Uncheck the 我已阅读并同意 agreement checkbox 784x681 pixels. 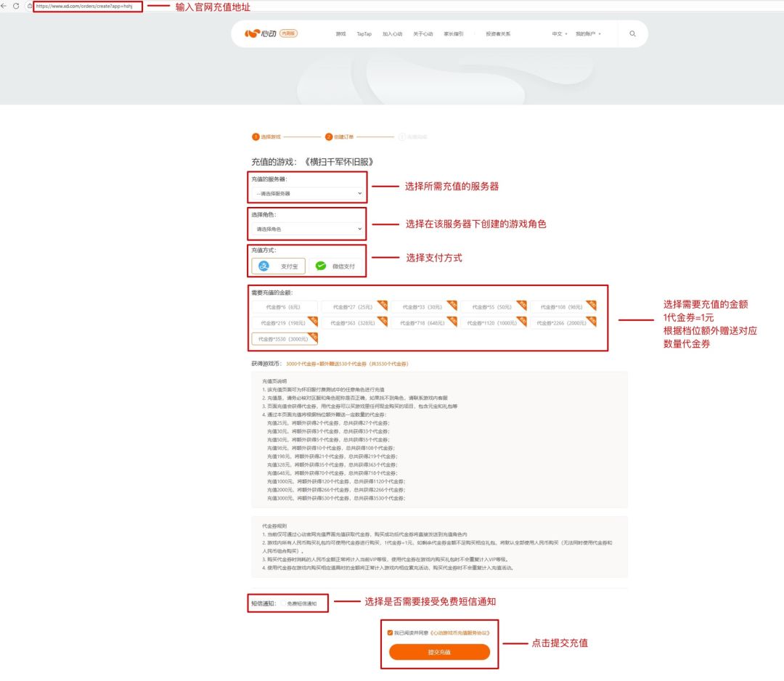click(390, 633)
